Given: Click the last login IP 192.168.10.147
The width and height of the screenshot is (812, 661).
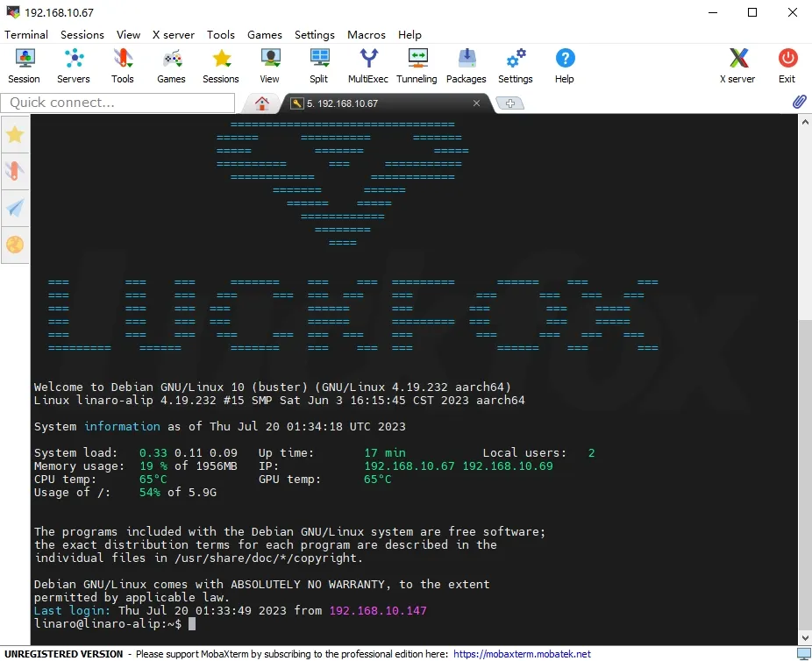Looking at the screenshot, I should click(x=378, y=611).
